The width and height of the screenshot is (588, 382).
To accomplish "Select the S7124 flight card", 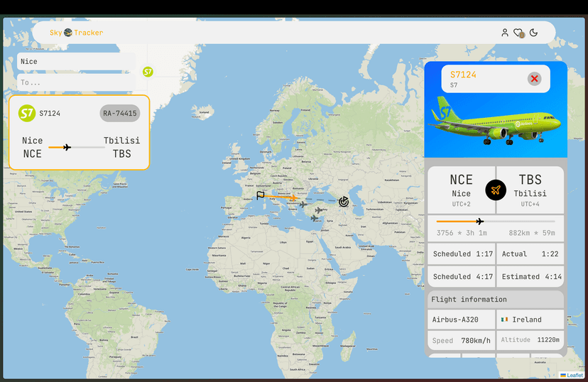I will click(x=79, y=132).
